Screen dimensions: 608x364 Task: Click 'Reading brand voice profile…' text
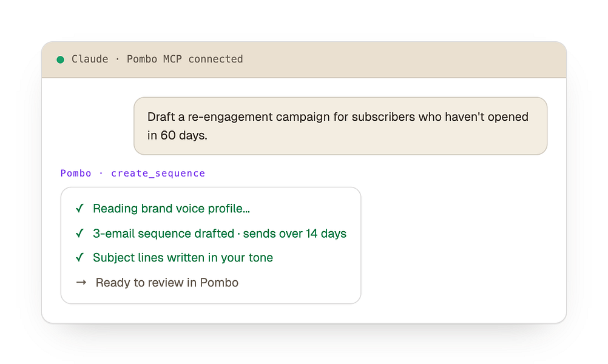171,209
